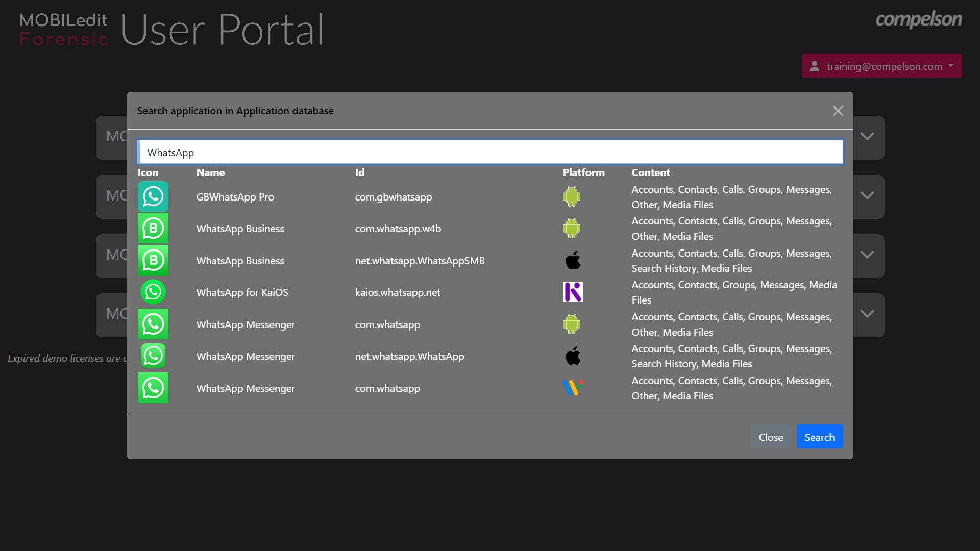Expand the fourth panel chevron behind the dialog
The width and height of the screenshot is (980, 551).
coord(867,314)
